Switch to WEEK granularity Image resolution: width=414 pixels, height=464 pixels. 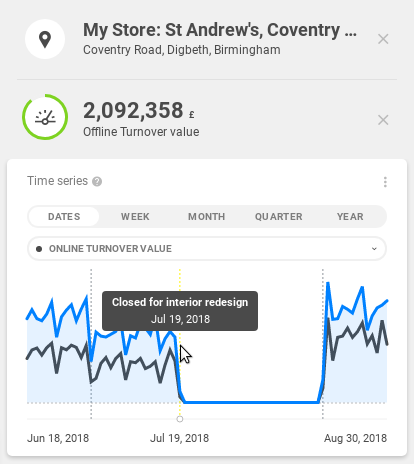click(x=135, y=217)
